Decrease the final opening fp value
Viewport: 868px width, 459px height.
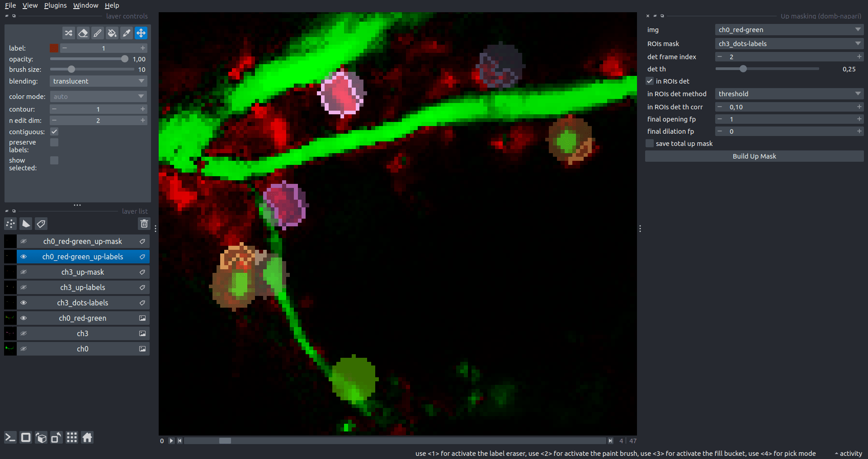coord(720,119)
